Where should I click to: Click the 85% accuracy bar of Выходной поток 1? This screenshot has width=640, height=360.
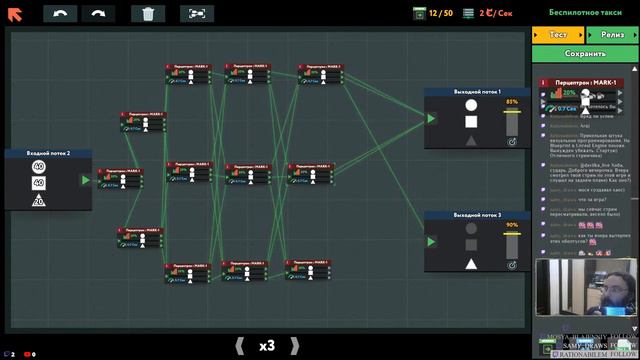[512, 122]
